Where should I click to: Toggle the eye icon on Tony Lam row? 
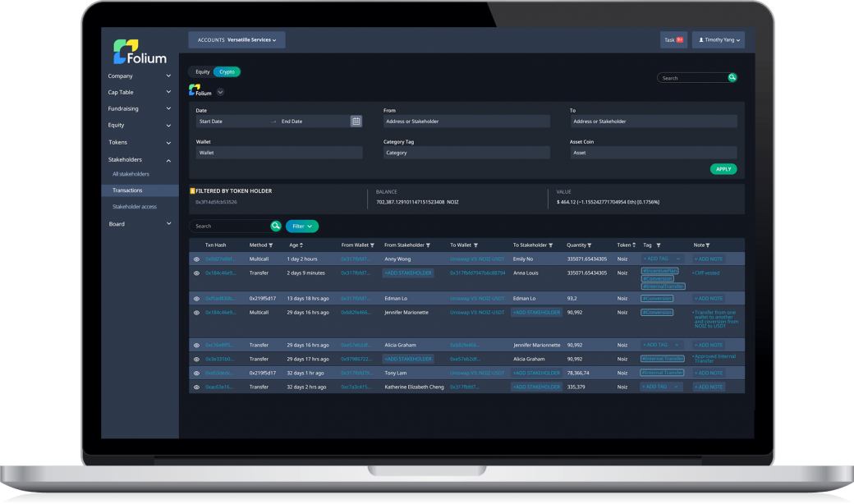click(196, 373)
